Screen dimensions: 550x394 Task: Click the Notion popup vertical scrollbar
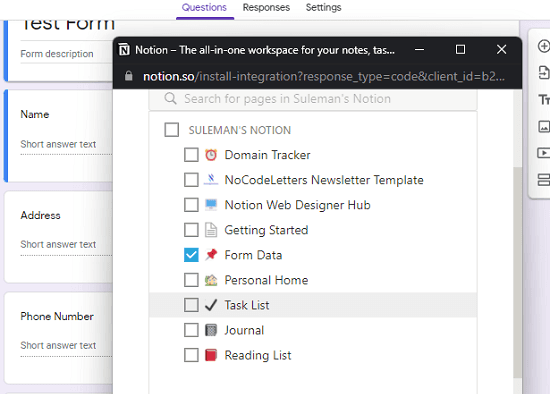point(517,272)
